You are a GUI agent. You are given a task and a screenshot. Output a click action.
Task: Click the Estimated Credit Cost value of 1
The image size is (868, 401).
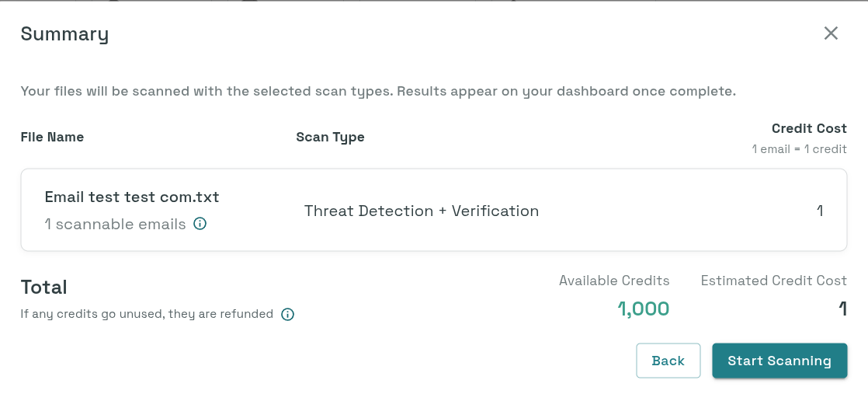pyautogui.click(x=842, y=309)
